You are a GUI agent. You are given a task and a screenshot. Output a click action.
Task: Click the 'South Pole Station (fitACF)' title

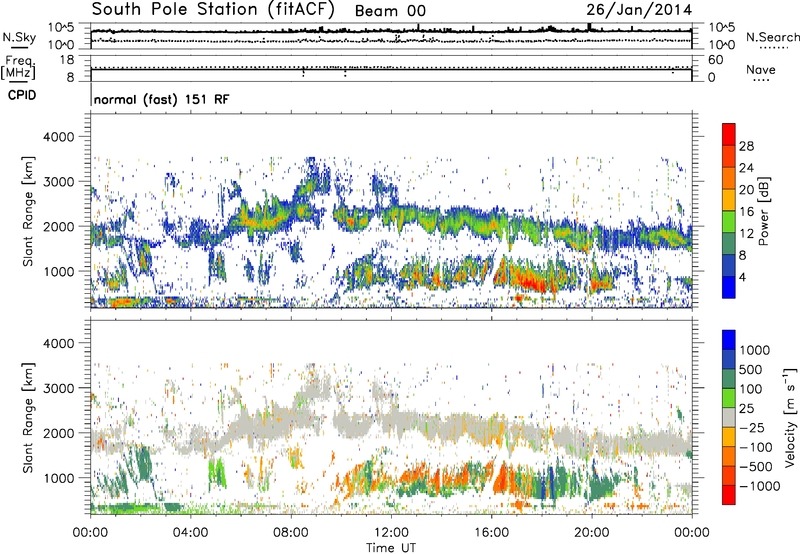(213, 10)
